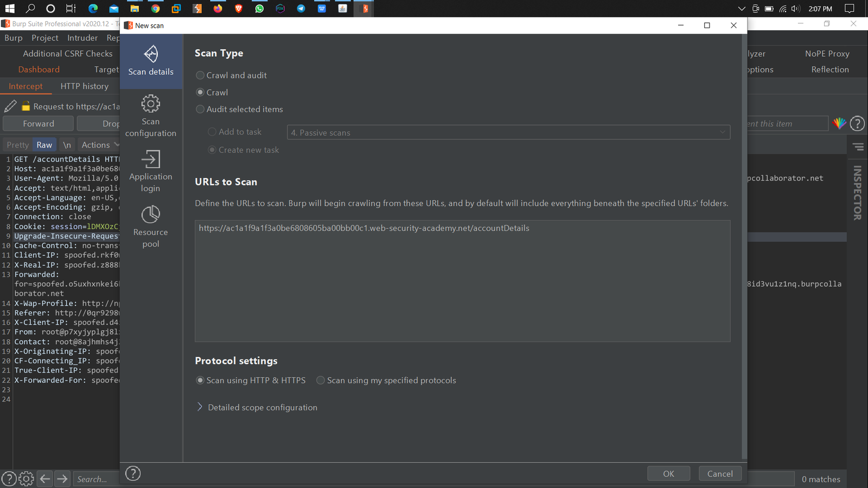The height and width of the screenshot is (488, 868).
Task: Click the forward arrow button in Burp
Action: coord(62,479)
